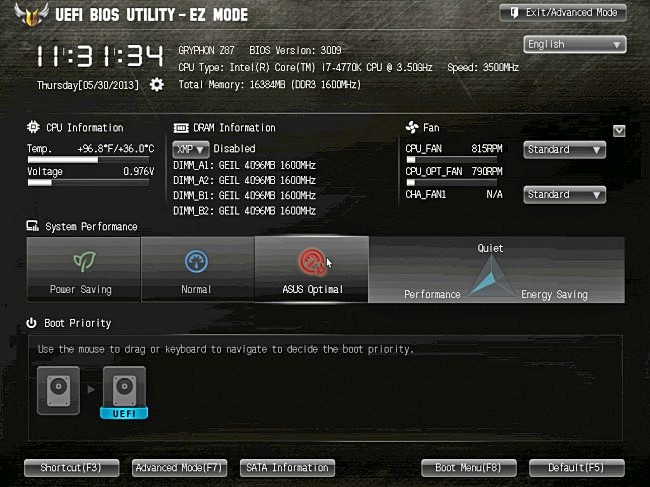Click the Boot Priority power icon
This screenshot has height=487, width=650.
(33, 323)
